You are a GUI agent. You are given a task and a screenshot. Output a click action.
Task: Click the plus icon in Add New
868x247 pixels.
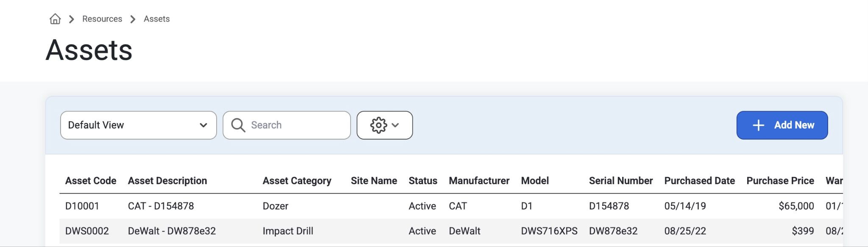click(758, 125)
